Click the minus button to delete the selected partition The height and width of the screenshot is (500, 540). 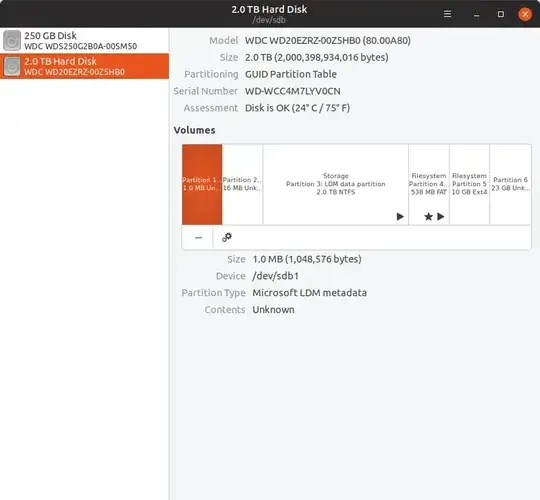tap(198, 238)
